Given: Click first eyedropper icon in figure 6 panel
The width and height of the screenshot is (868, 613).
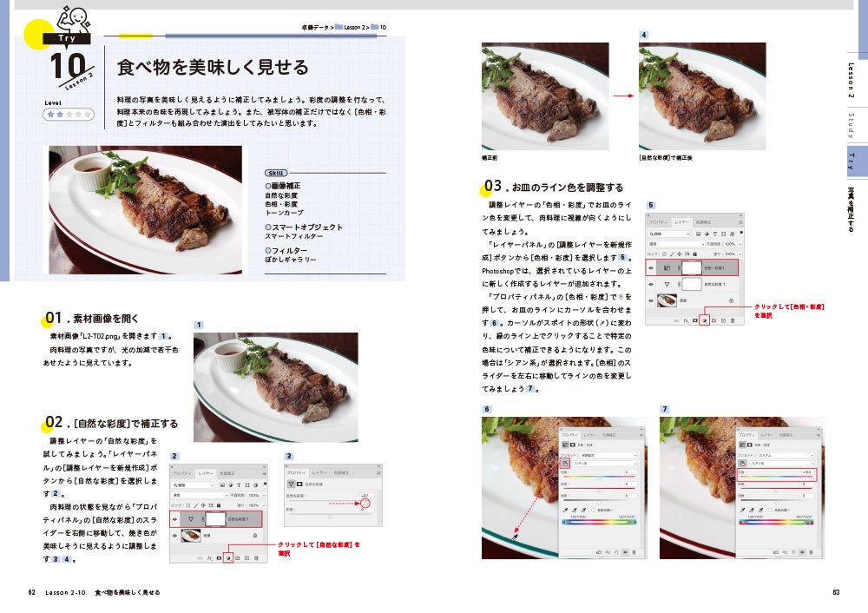Looking at the screenshot, I should tap(565, 510).
